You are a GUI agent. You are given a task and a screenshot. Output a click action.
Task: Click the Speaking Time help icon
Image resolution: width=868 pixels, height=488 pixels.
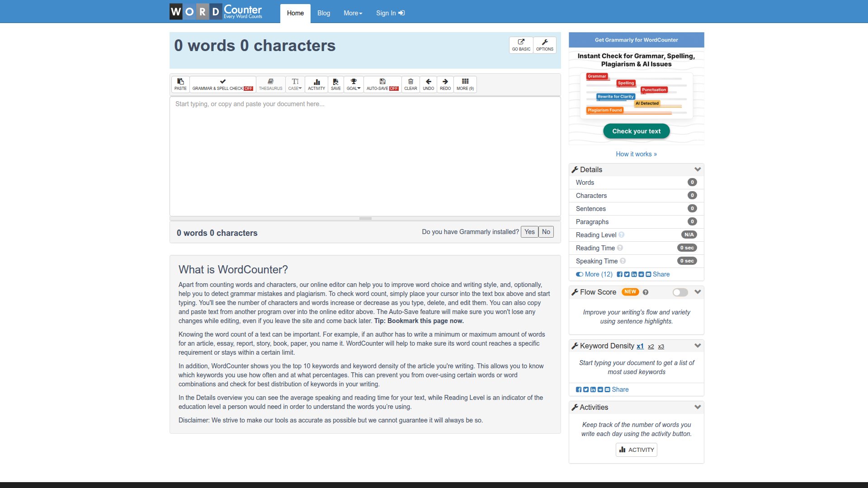623,261
